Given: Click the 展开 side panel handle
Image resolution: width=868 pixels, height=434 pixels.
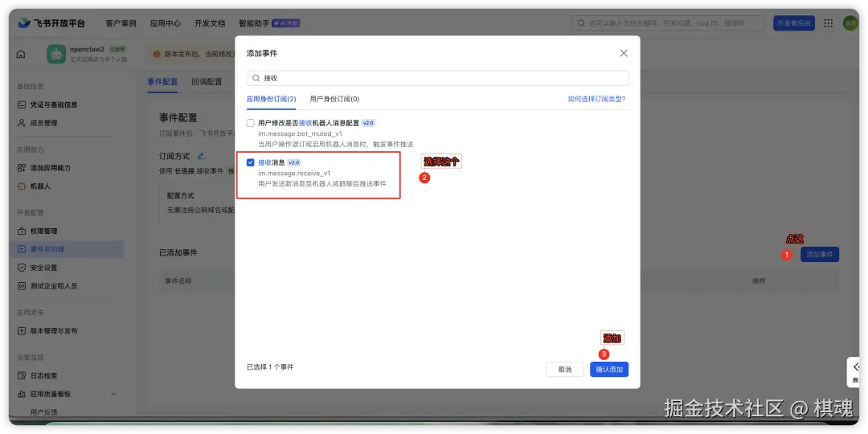Looking at the screenshot, I should [855, 372].
